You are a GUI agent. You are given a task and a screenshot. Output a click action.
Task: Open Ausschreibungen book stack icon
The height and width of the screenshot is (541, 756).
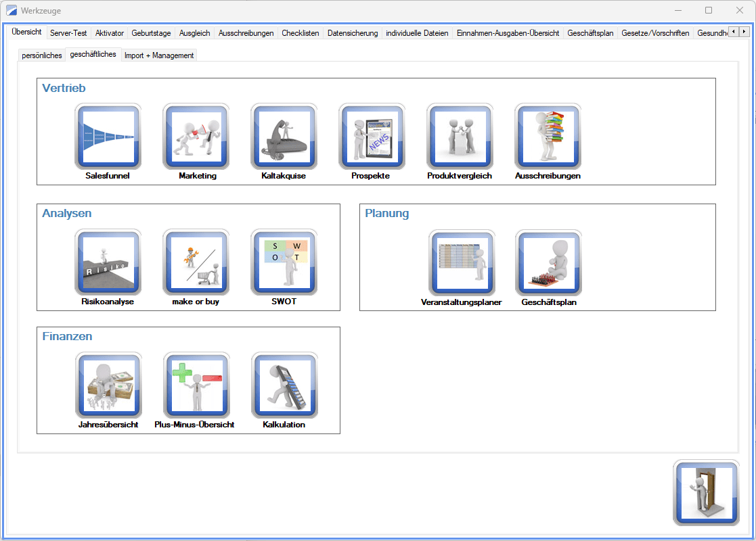(548, 137)
